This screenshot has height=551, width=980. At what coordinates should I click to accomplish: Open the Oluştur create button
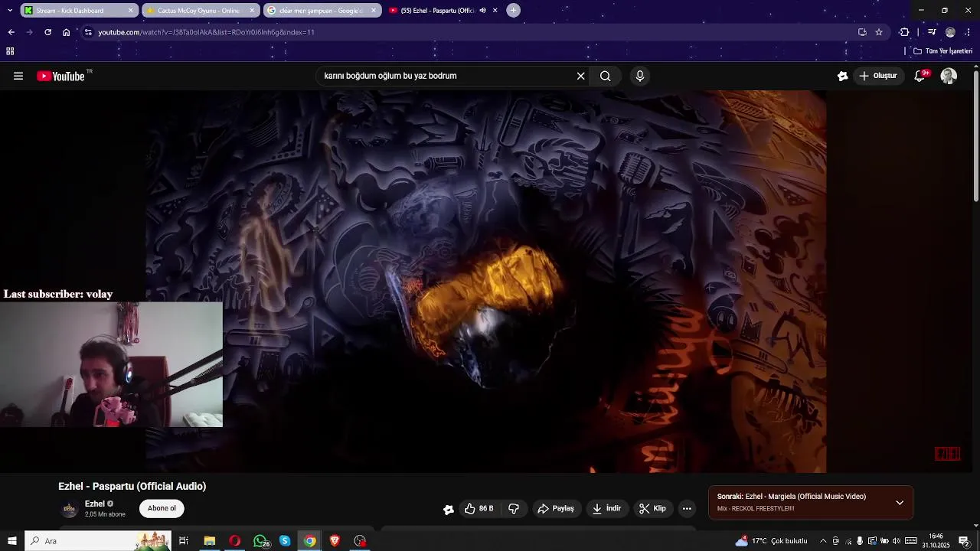(878, 76)
